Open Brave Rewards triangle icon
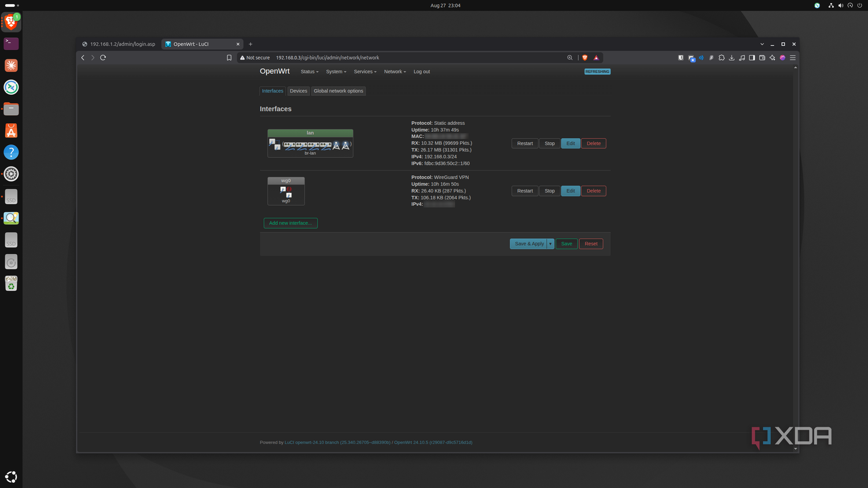Viewport: 868px width, 488px height. click(596, 58)
